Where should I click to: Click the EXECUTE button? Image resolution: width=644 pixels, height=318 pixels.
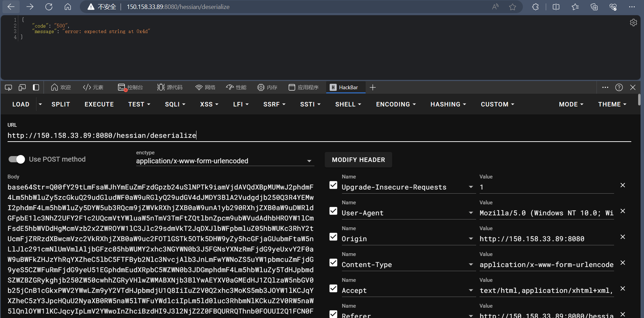click(x=99, y=104)
